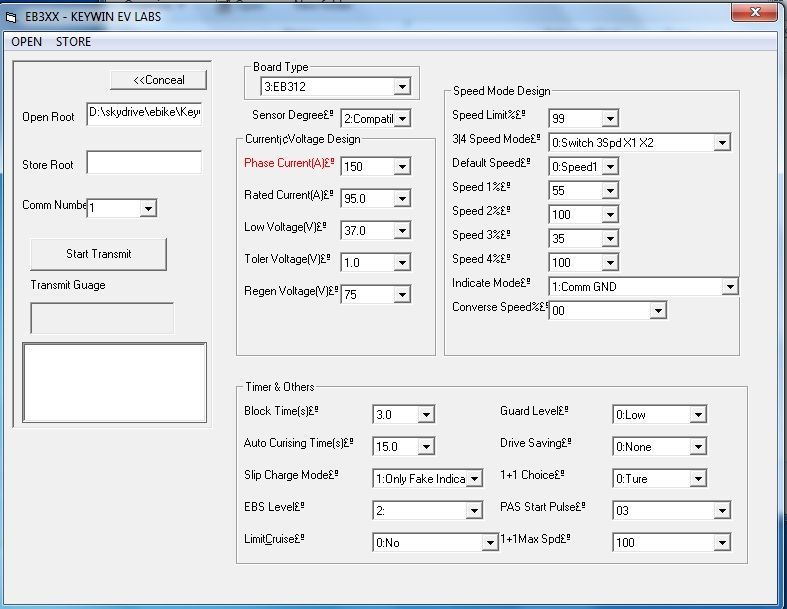787x609 pixels.
Task: Click the empty Store Root field
Action: coord(143,163)
